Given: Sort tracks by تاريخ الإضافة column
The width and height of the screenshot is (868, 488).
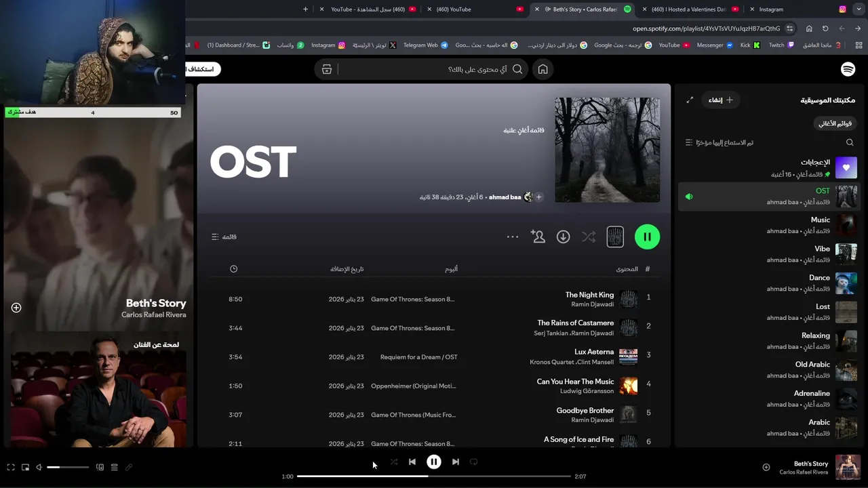Looking at the screenshot, I should tap(347, 269).
